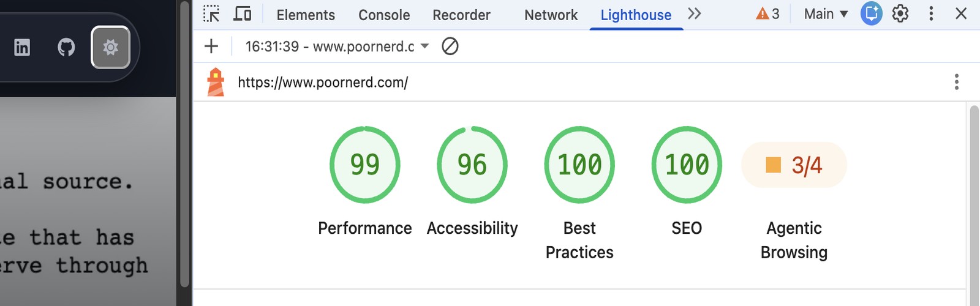Click the Lighthouse lighthouse logo icon

pos(216,82)
